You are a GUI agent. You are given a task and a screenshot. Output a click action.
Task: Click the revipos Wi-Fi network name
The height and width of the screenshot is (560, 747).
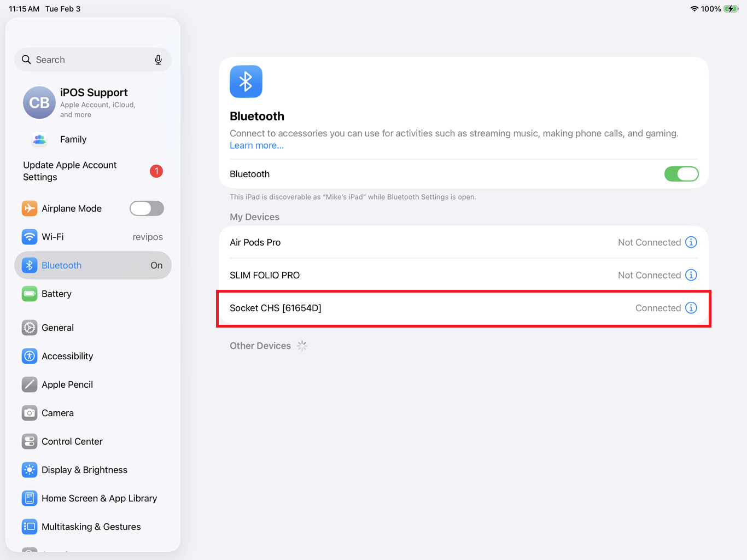(x=148, y=237)
